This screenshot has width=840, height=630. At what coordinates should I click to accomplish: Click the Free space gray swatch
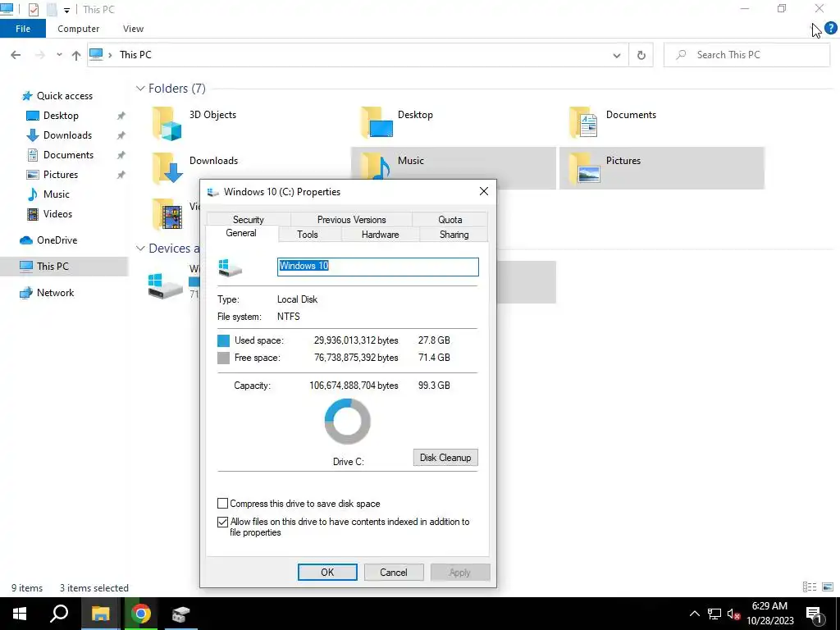pyautogui.click(x=223, y=358)
